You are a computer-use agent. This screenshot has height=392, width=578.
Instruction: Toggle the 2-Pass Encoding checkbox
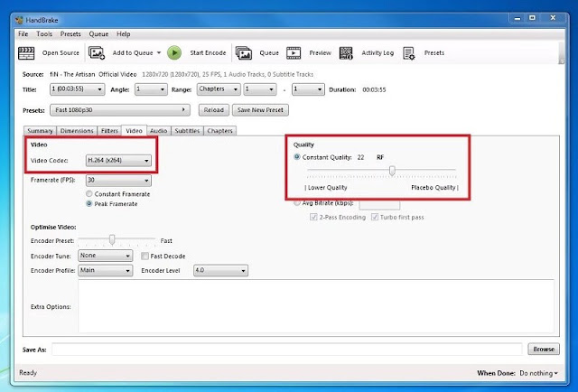pyautogui.click(x=313, y=217)
